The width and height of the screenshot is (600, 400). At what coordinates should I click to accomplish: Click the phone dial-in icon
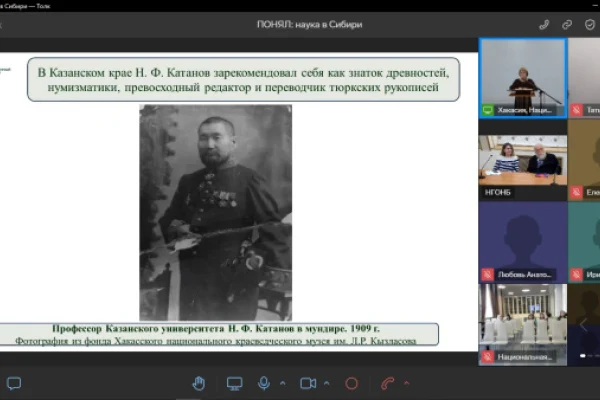[544, 25]
